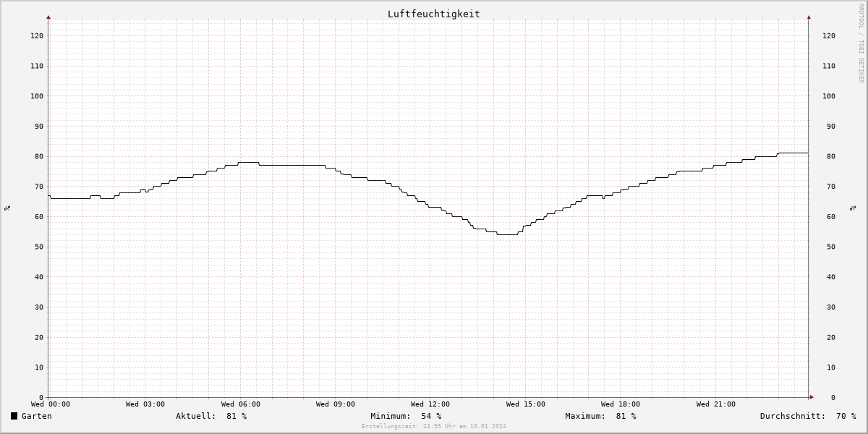Click the Aktuell: 81 % value
The image size is (868, 434).
click(x=211, y=416)
